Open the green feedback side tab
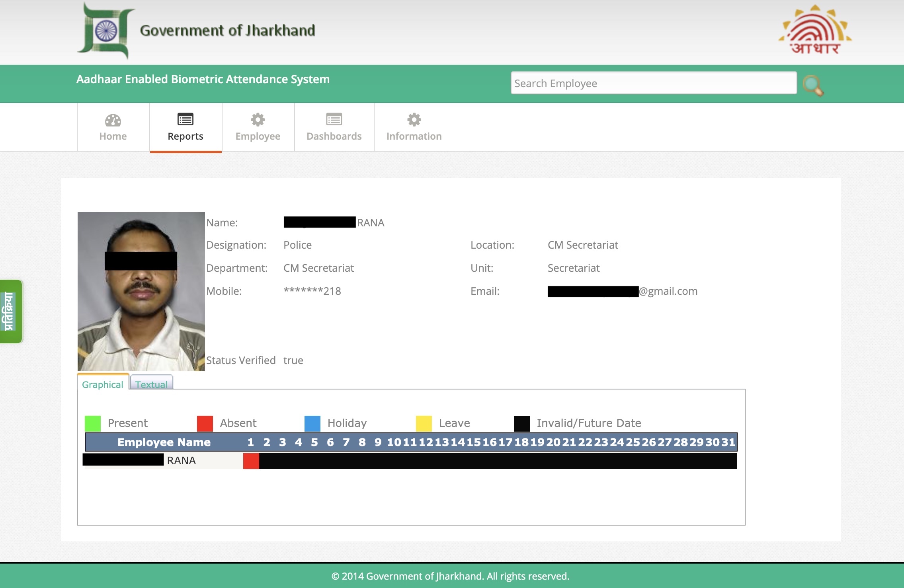The width and height of the screenshot is (904, 588). click(x=11, y=312)
